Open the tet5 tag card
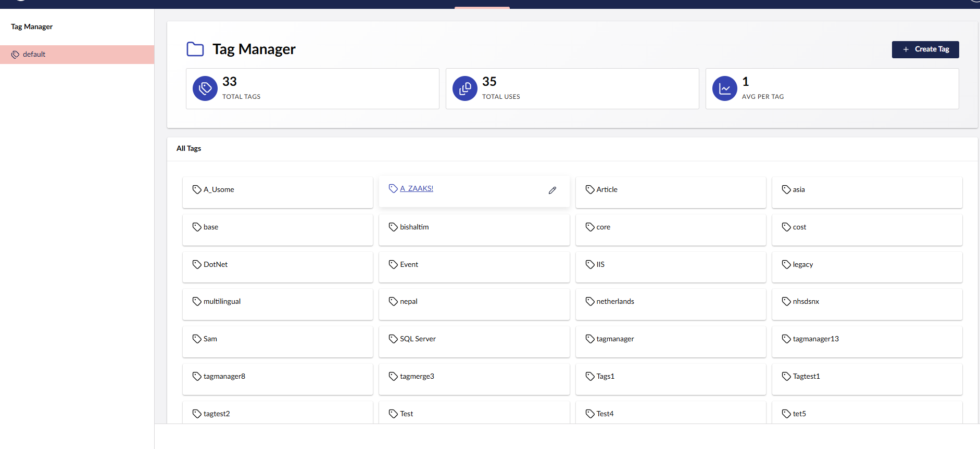 click(867, 413)
